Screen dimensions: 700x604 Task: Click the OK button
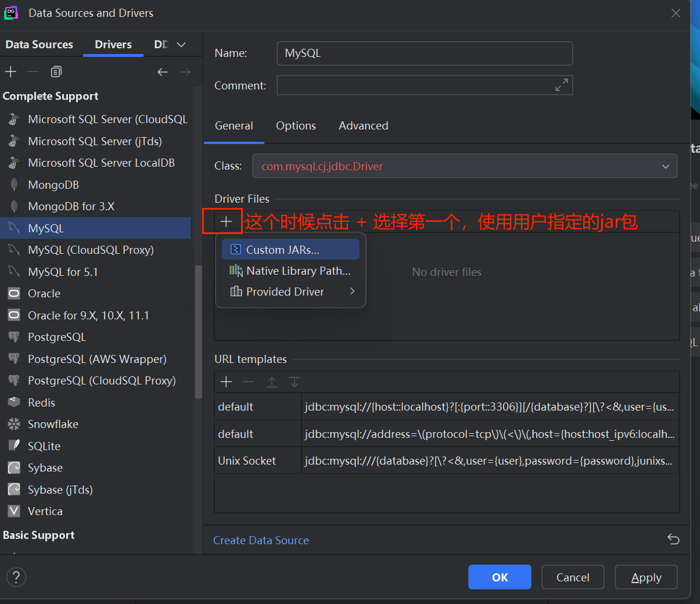(x=500, y=577)
